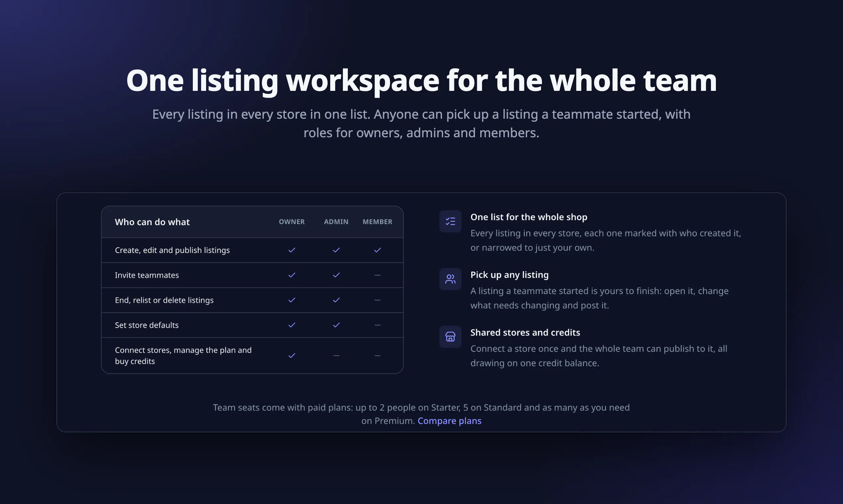The width and height of the screenshot is (843, 504).
Task: Click the storefront icon beside Shared stores and credits
Action: pos(450,337)
